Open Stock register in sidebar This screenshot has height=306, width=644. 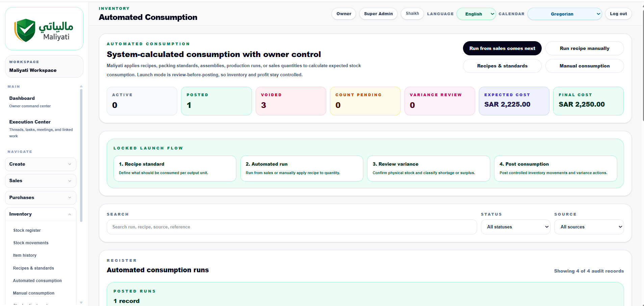click(27, 230)
